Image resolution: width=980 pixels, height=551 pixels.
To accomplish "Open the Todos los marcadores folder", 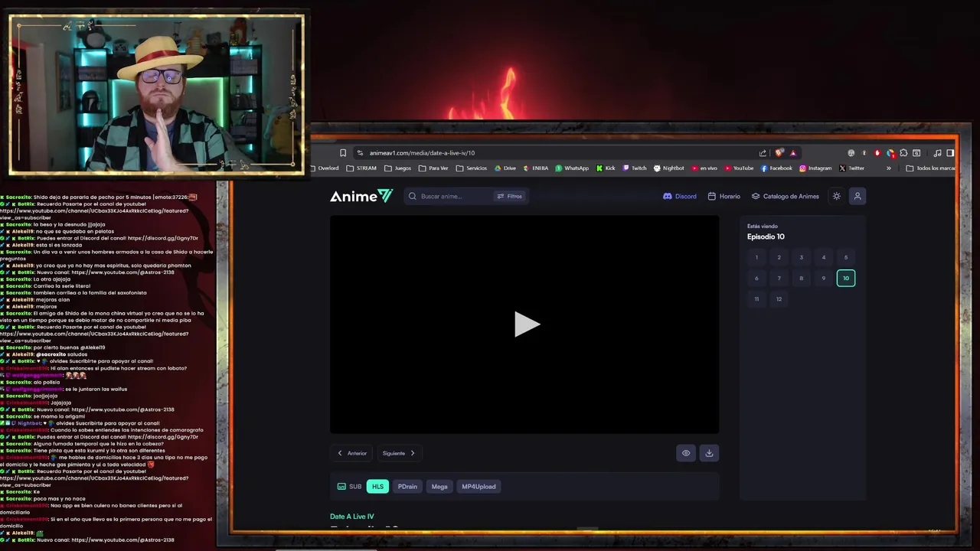I will tap(930, 168).
